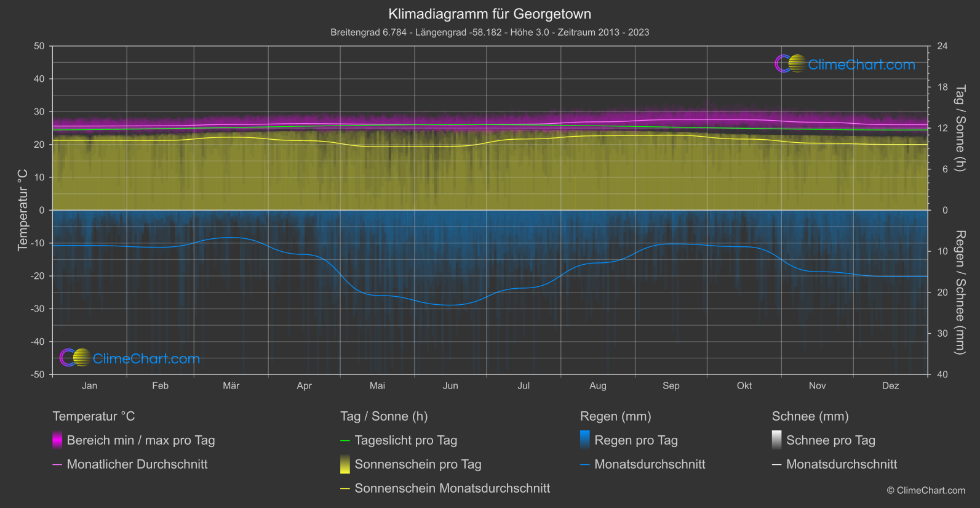
Task: Click the blue 'Regen pro Tag' swatch icon
Action: pyautogui.click(x=585, y=440)
